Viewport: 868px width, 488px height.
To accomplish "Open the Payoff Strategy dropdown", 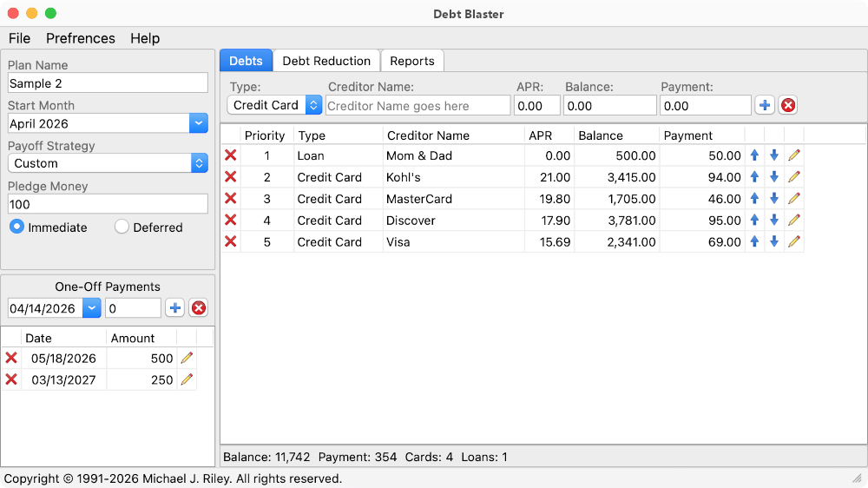I will pyautogui.click(x=199, y=163).
